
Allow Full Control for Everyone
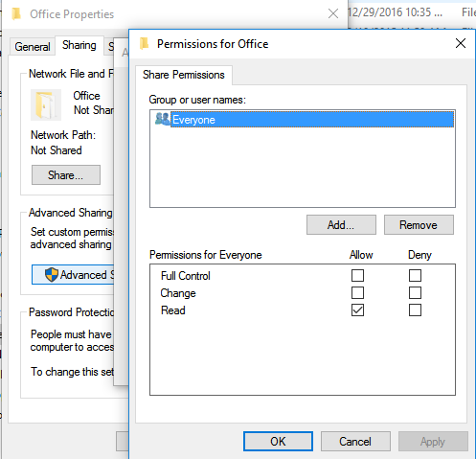[357, 275]
